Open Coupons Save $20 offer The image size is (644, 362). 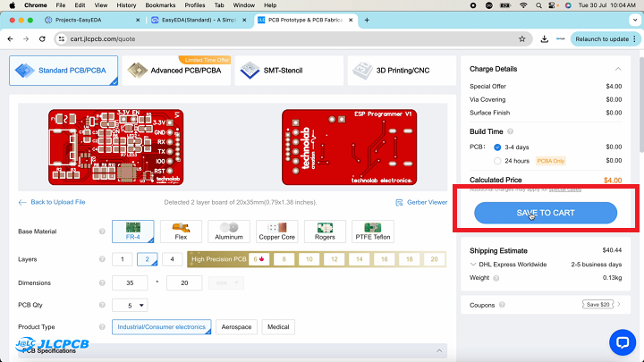click(598, 305)
